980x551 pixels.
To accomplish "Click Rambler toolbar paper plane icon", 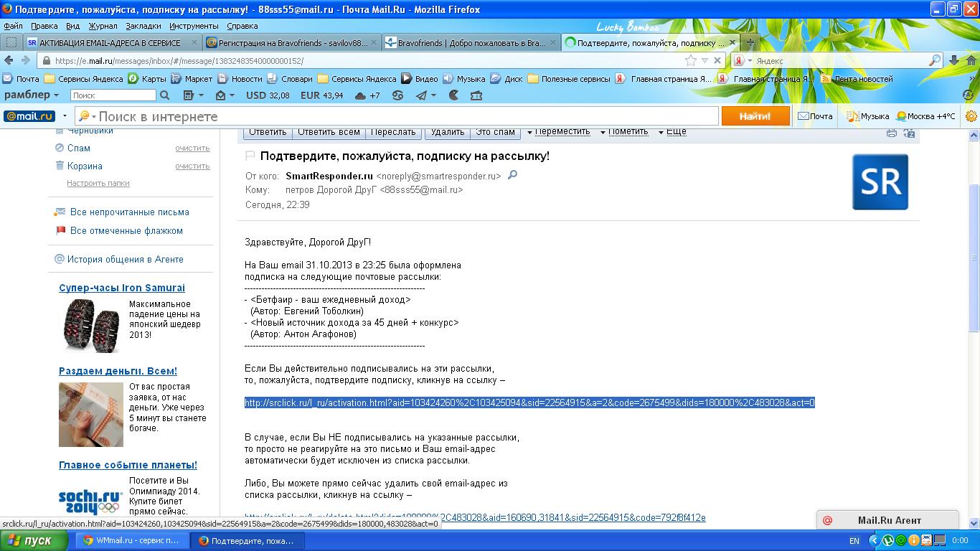I will [422, 95].
